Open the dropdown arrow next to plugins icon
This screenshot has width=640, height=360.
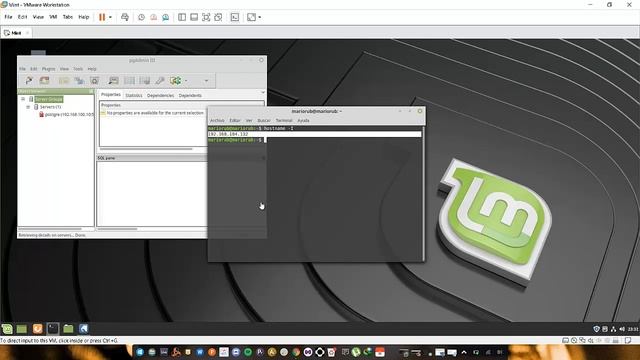pos(186,81)
